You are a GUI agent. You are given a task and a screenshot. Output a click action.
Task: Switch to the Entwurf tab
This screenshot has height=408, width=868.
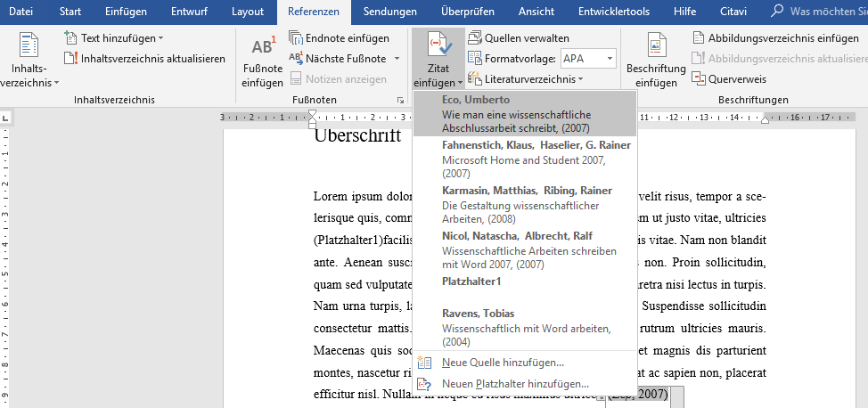[189, 12]
